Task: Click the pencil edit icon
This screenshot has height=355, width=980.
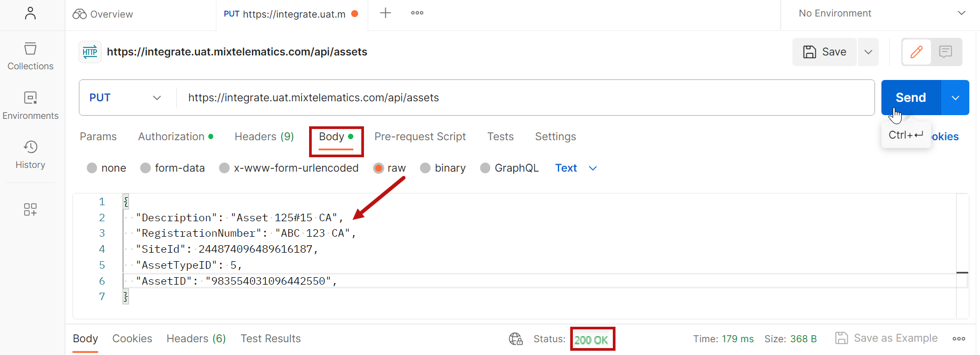Action: point(917,52)
